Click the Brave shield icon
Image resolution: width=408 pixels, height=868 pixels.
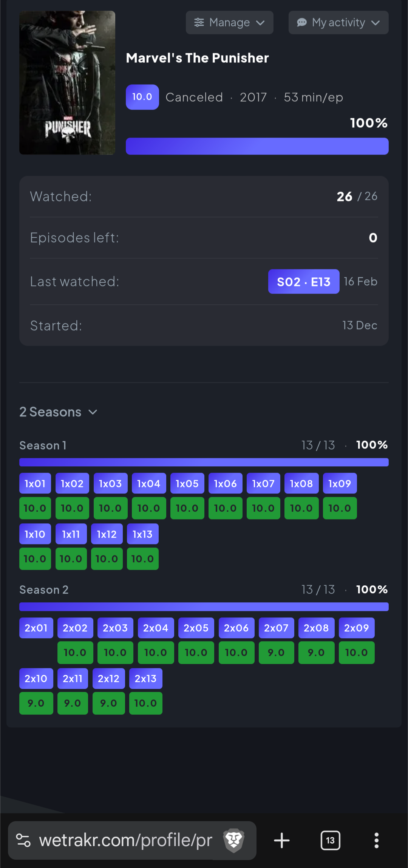click(x=234, y=840)
